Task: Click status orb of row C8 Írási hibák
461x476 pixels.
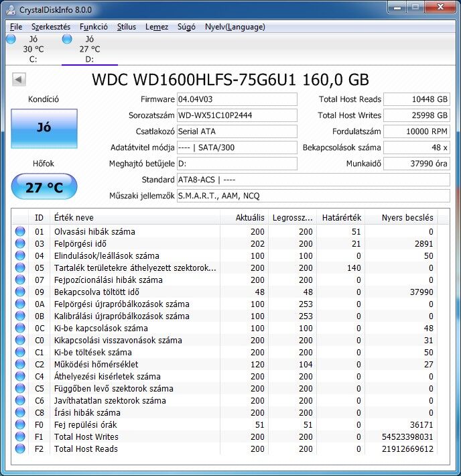Action: tap(20, 412)
